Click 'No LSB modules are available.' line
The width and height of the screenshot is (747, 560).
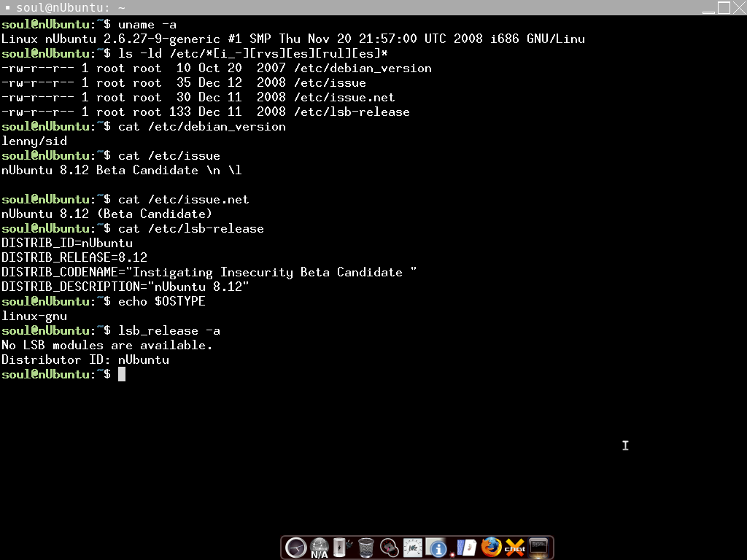107,345
